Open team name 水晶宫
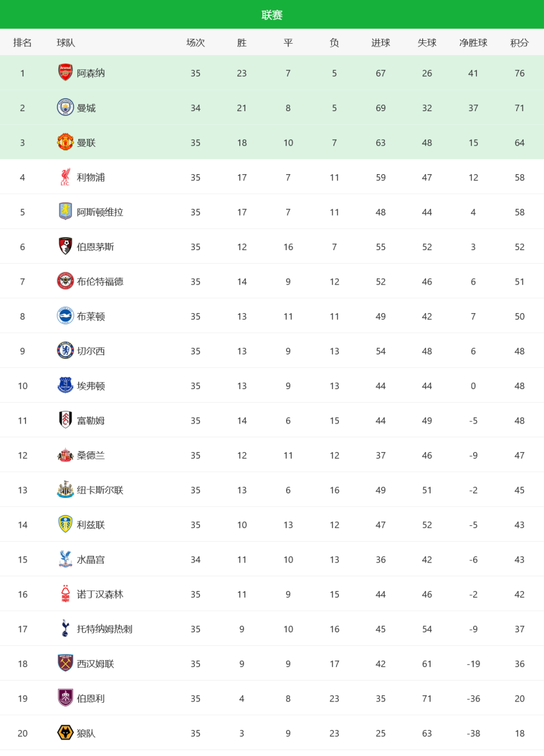The width and height of the screenshot is (544, 756). [91, 560]
